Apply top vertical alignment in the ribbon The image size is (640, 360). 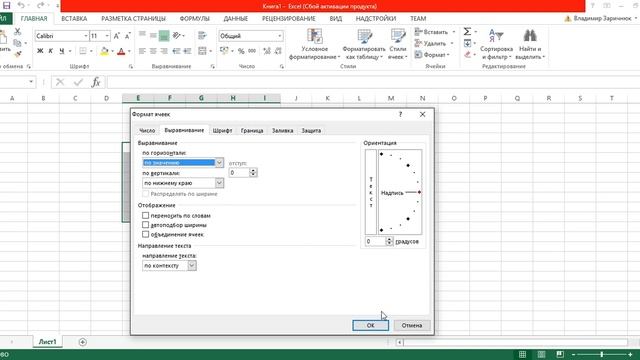click(x=142, y=36)
